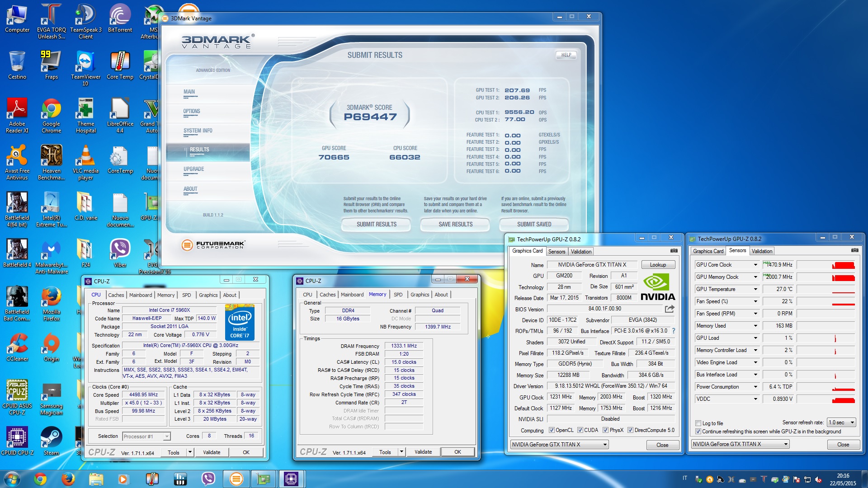Image resolution: width=868 pixels, height=488 pixels.
Task: Launch TeamSpeak 3 Client shortcut
Action: pos(86,22)
